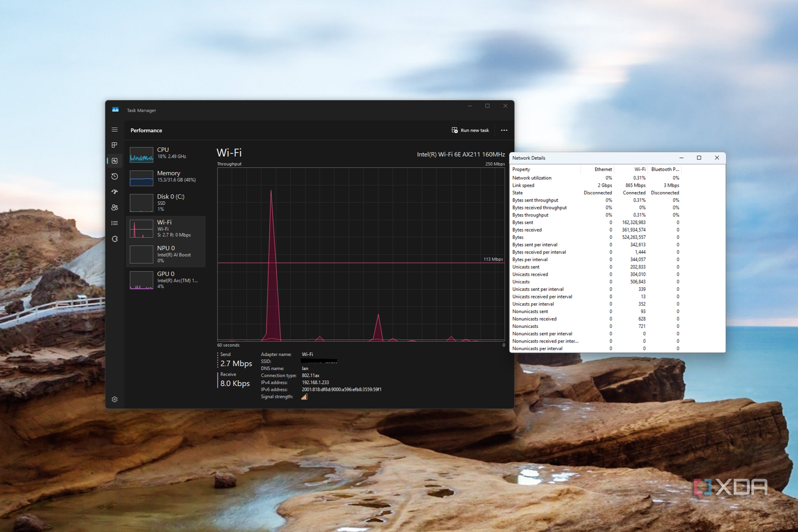The width and height of the screenshot is (798, 532).
Task: Open the App history page
Action: [114, 177]
